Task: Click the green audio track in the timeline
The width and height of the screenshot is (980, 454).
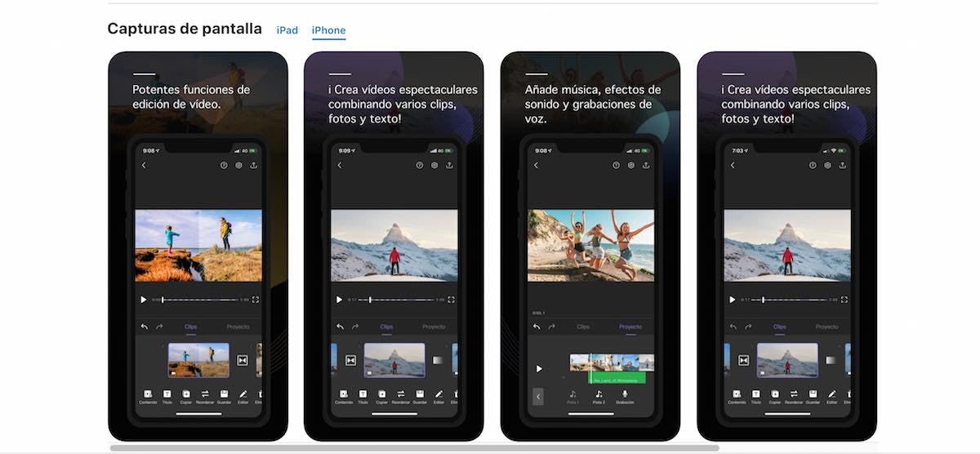Action: tap(617, 379)
